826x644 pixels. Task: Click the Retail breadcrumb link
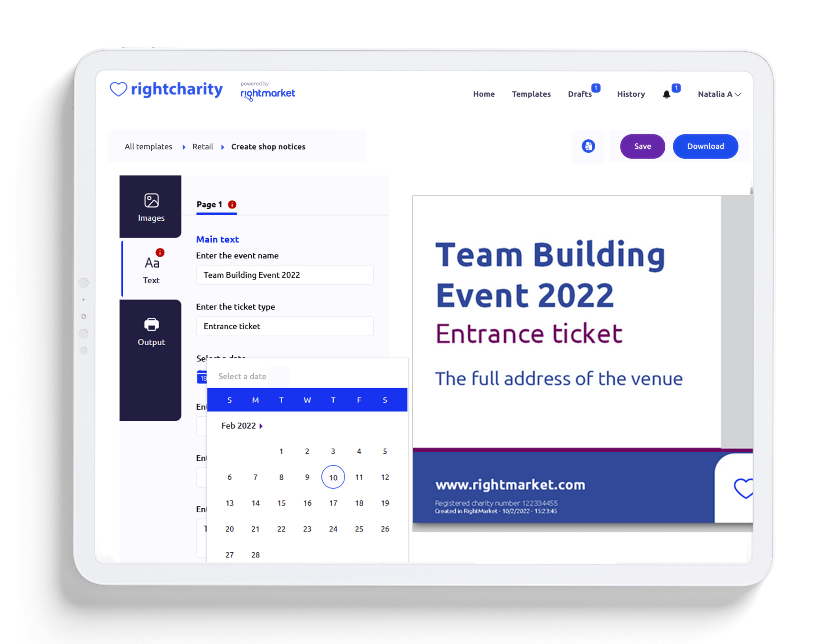202,146
